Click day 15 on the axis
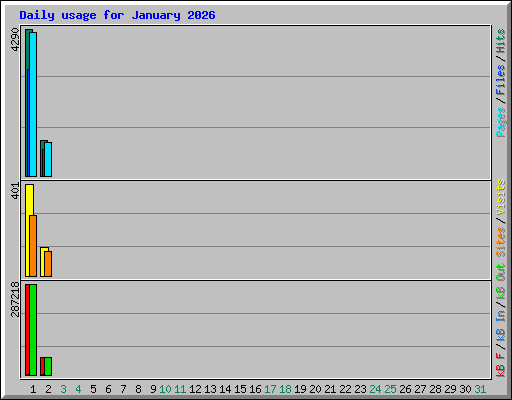This screenshot has height=400, width=512. (x=240, y=389)
